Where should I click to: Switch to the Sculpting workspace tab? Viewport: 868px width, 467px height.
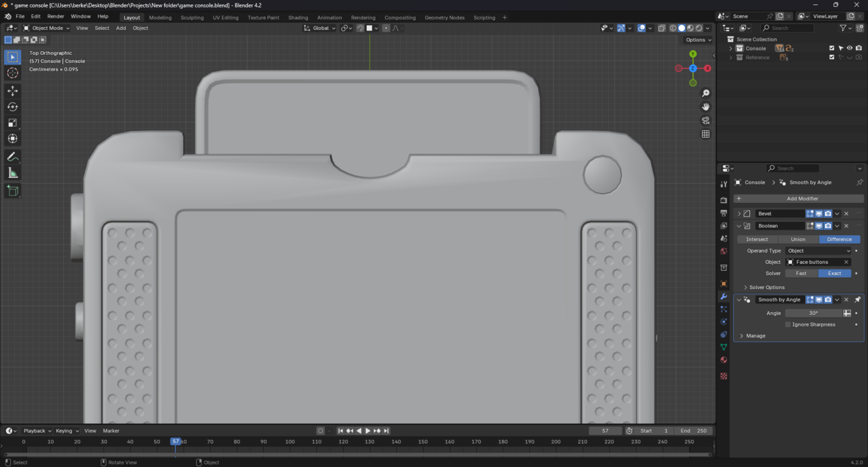(x=192, y=18)
